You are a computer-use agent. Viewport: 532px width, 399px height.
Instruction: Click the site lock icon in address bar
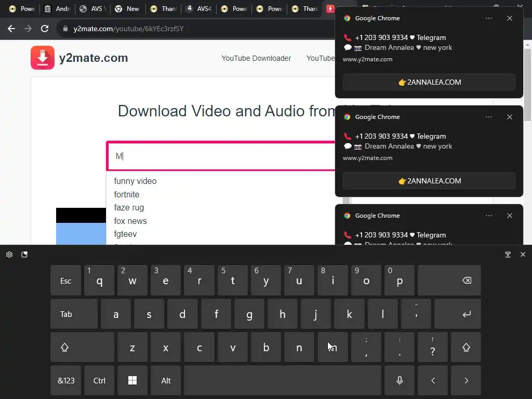[65, 29]
